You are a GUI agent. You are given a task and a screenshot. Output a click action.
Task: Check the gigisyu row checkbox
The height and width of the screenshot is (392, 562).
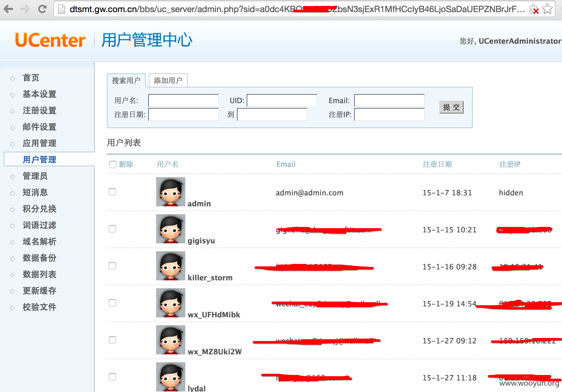click(x=112, y=229)
